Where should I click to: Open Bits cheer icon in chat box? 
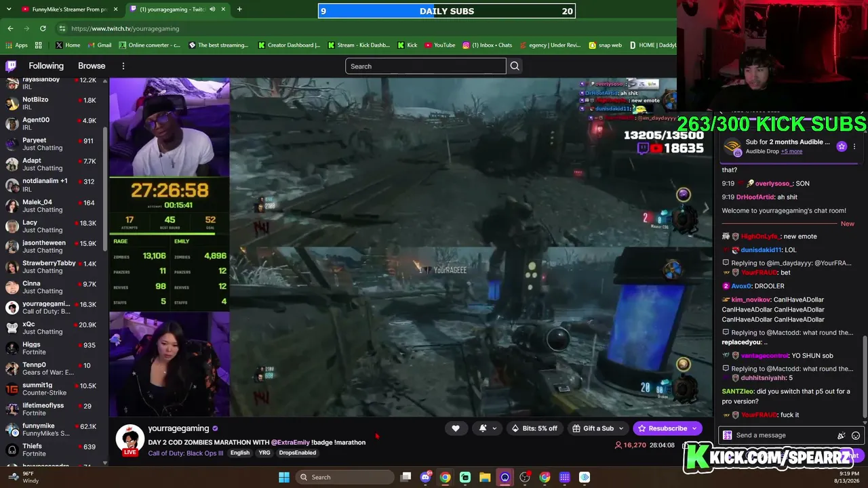coord(842,436)
